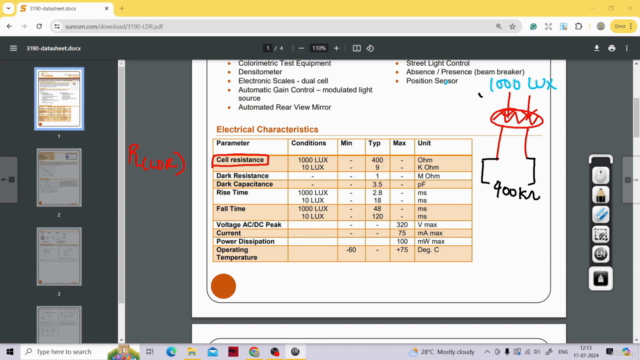The width and height of the screenshot is (640, 360).
Task: Rotate the PDF counterclockwise
Action: pyautogui.click(x=370, y=48)
